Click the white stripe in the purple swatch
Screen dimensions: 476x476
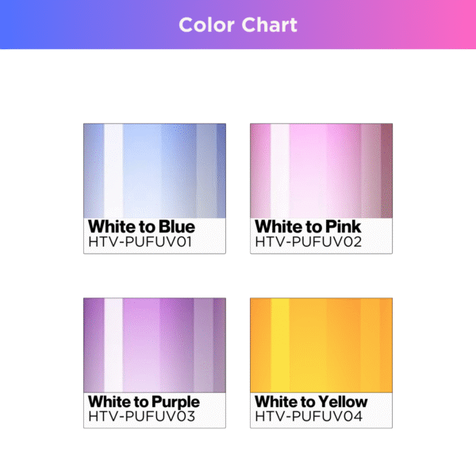click(x=113, y=344)
